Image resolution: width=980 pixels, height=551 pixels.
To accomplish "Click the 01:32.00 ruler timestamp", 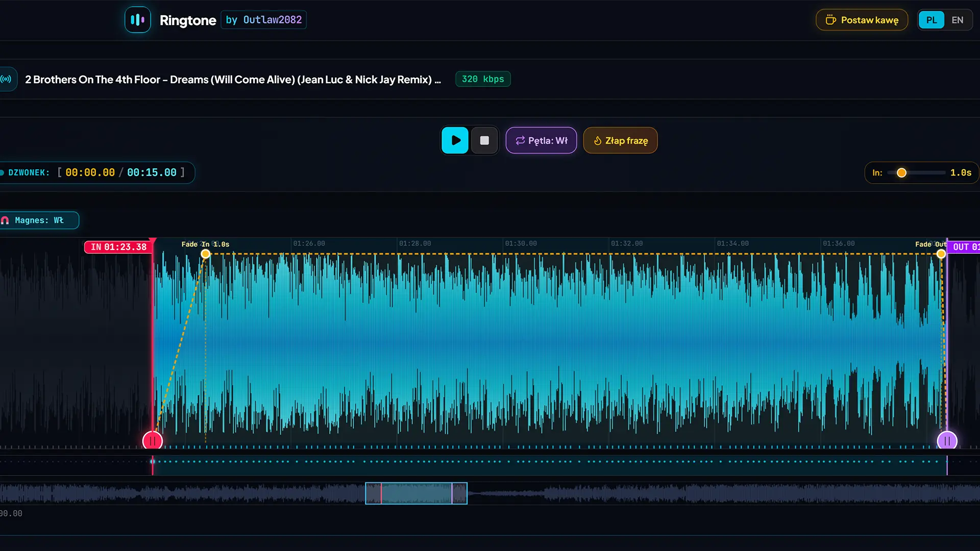I will (x=627, y=244).
